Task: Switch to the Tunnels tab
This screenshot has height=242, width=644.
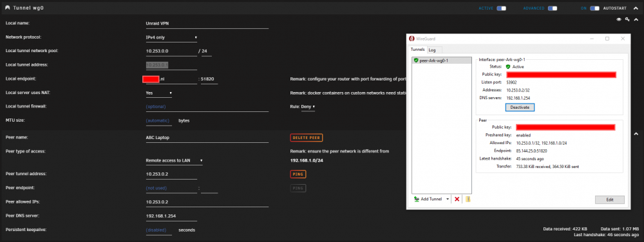Action: tap(417, 49)
